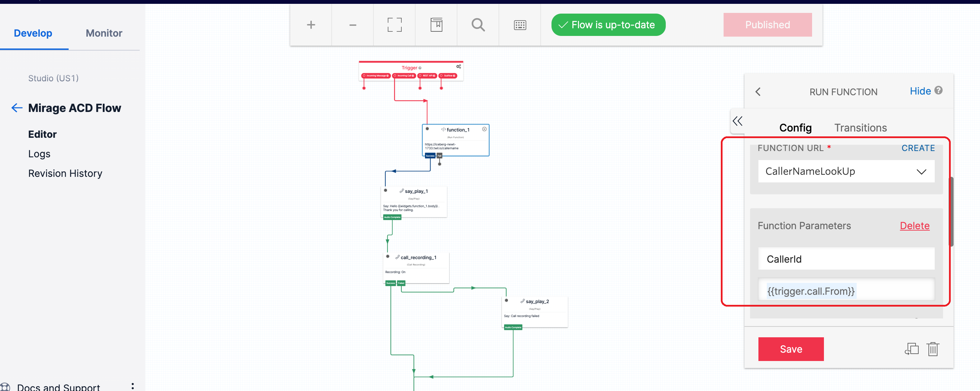Duplicate the widget using the copy icon
This screenshot has height=391, width=980.
[911, 349]
